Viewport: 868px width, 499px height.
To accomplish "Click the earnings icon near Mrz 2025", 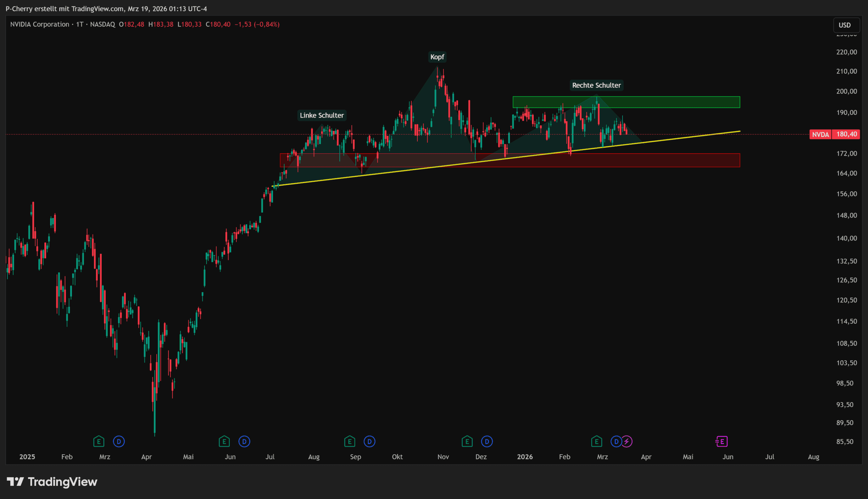I will coord(99,441).
